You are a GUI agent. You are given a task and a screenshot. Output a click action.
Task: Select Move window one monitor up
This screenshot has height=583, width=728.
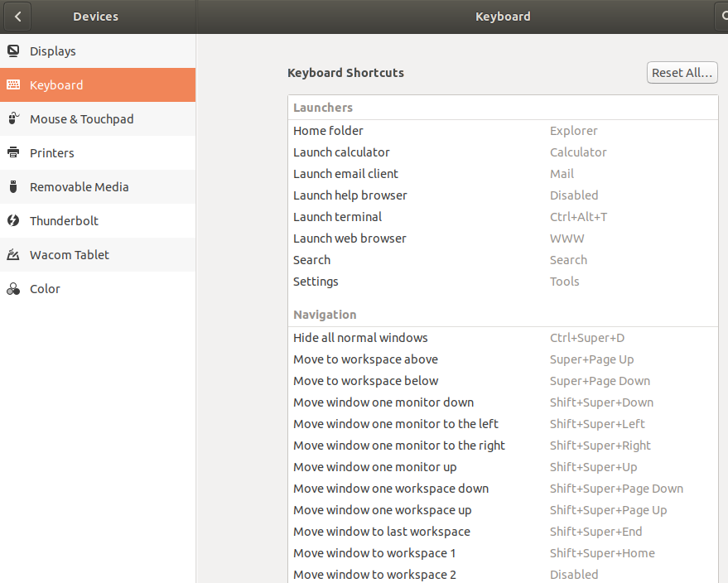pyautogui.click(x=503, y=467)
